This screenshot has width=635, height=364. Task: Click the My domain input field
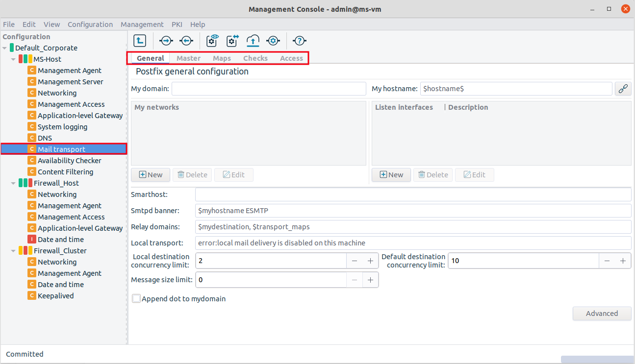[269, 89]
